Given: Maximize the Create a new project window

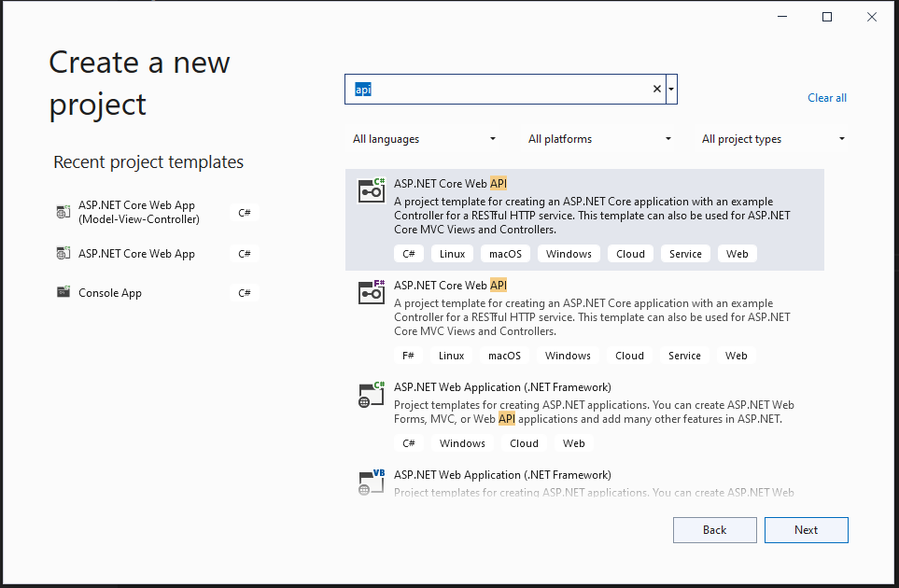Looking at the screenshot, I should (x=826, y=17).
